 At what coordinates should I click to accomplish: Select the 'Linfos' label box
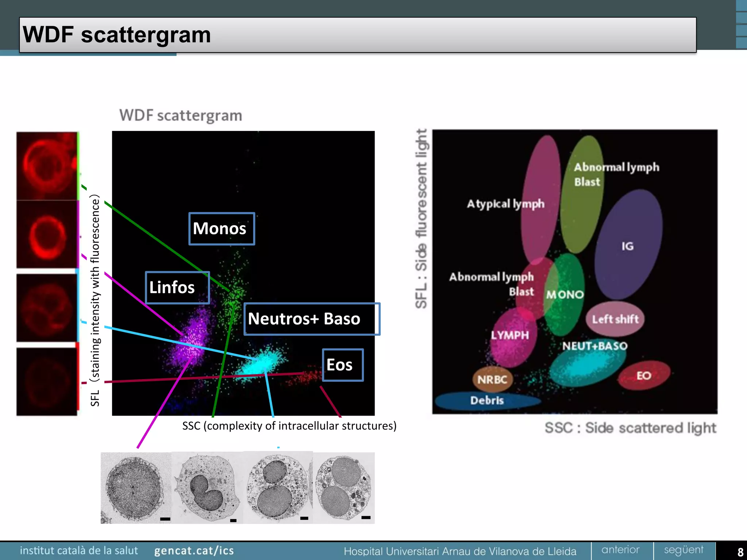[x=177, y=287]
